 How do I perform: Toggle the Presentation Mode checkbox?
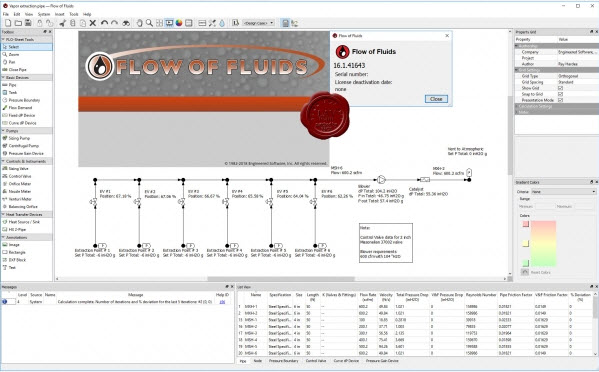560,100
